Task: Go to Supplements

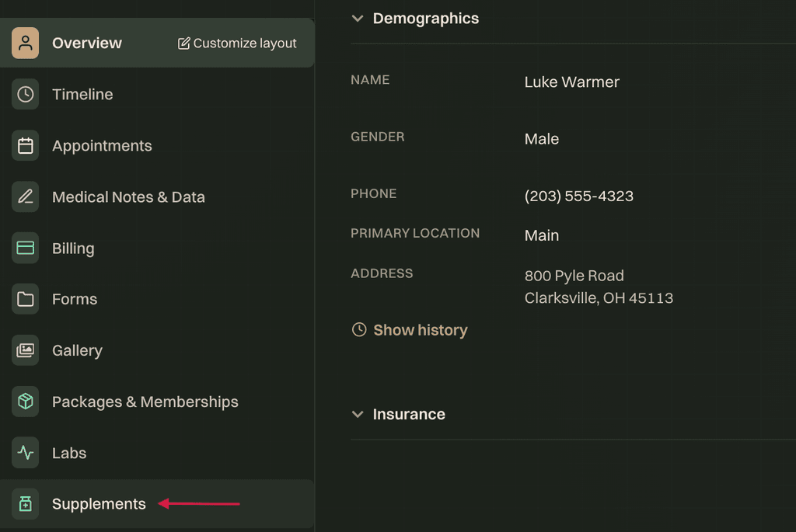Action: [99, 503]
